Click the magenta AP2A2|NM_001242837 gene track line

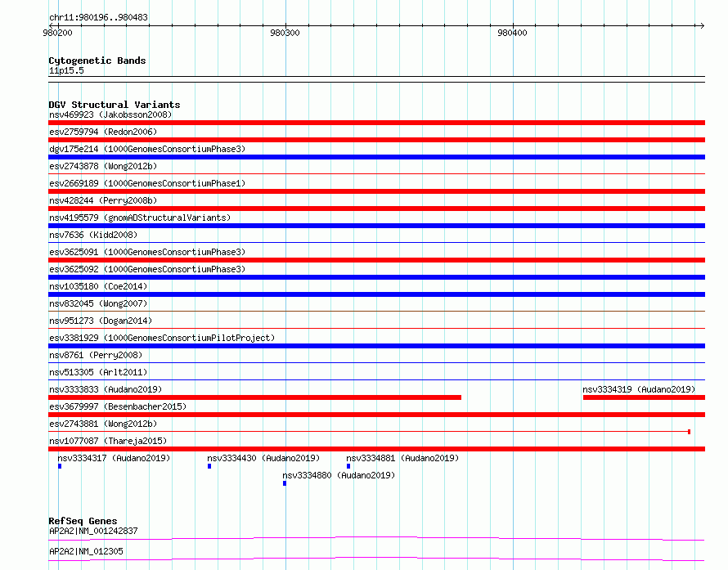(x=376, y=538)
